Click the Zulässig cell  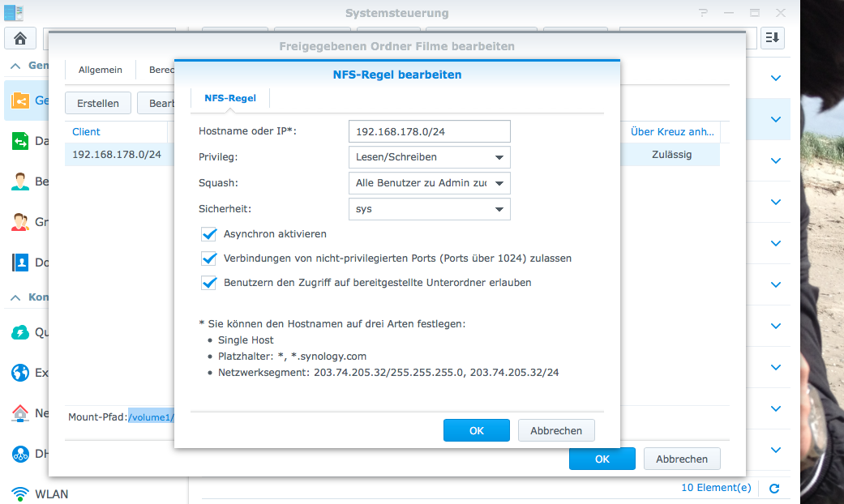click(x=671, y=155)
